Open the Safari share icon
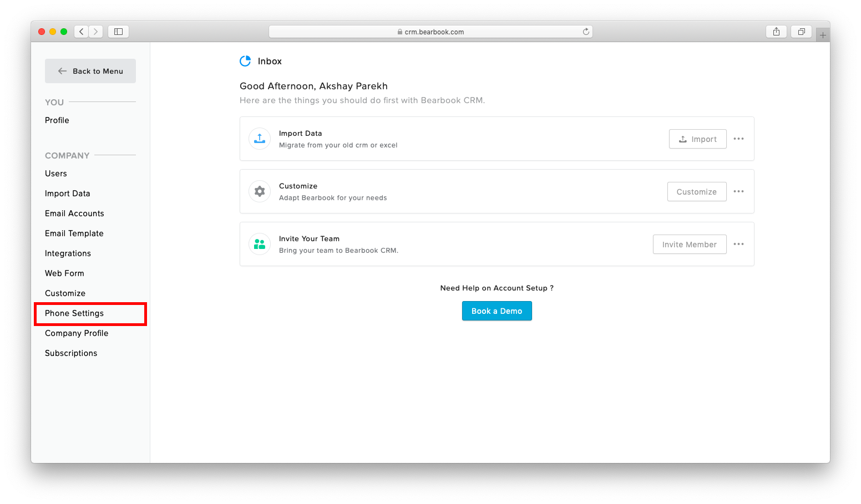Image resolution: width=861 pixels, height=504 pixels. 776,32
